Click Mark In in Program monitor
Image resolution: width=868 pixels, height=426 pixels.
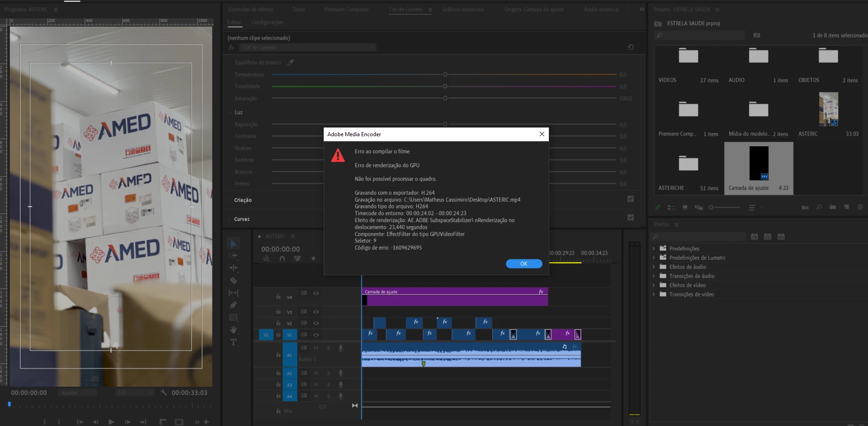(44, 422)
